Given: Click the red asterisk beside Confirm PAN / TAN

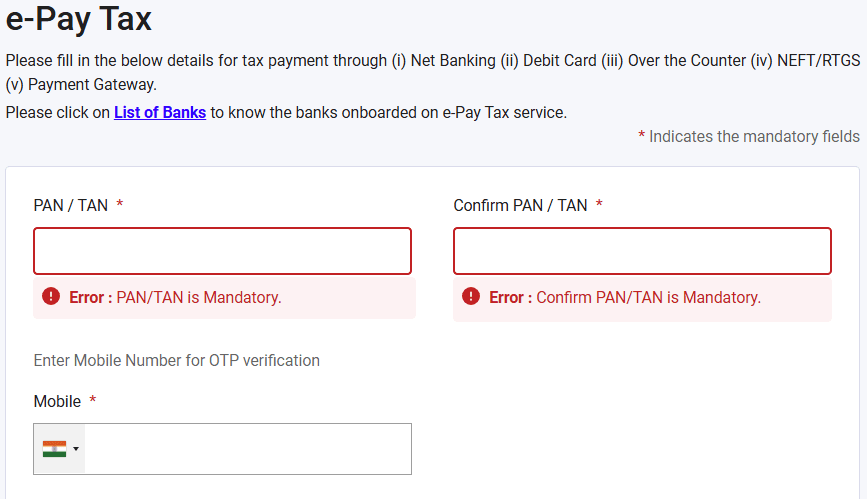Looking at the screenshot, I should (599, 204).
